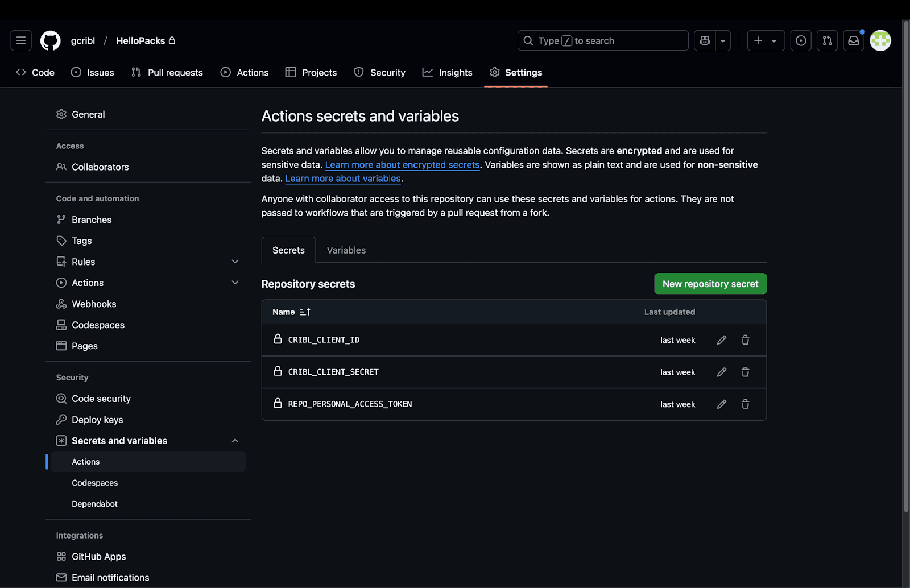Click New repository secret button
The width and height of the screenshot is (910, 588).
coord(710,284)
